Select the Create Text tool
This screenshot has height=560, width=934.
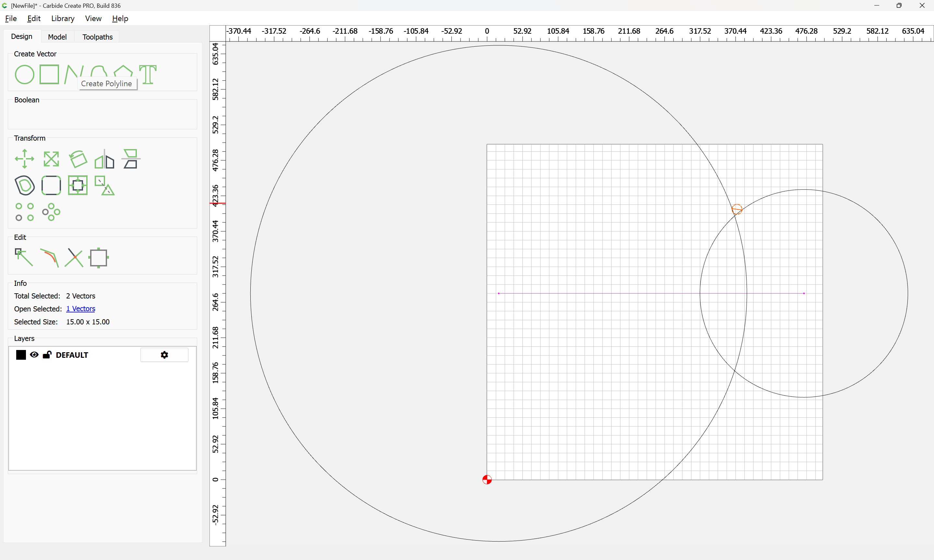tap(148, 74)
